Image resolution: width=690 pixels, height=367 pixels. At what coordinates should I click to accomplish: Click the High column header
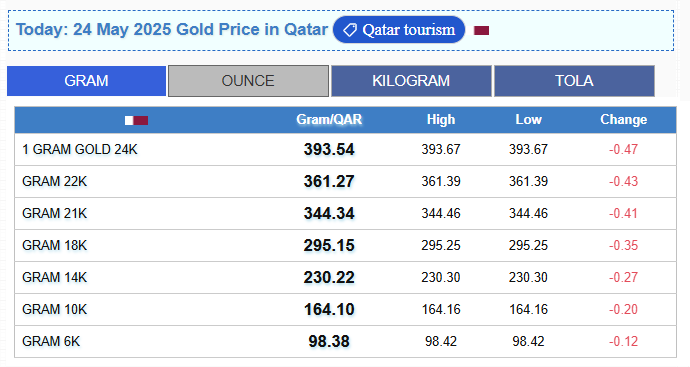pos(441,120)
